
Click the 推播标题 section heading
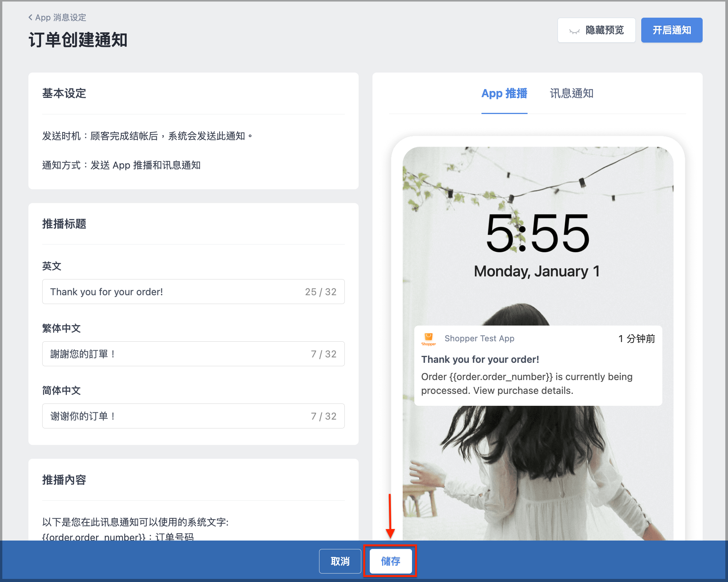tap(64, 224)
